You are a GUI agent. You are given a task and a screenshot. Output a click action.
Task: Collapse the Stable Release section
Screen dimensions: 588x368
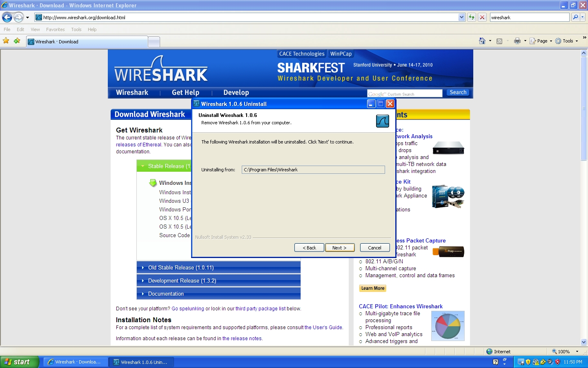pyautogui.click(x=164, y=166)
